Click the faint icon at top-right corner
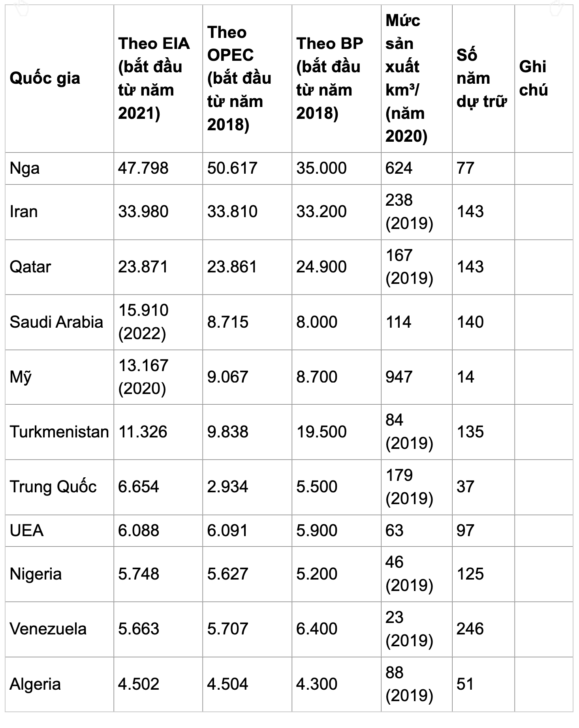579x728 pixels. click(557, 9)
